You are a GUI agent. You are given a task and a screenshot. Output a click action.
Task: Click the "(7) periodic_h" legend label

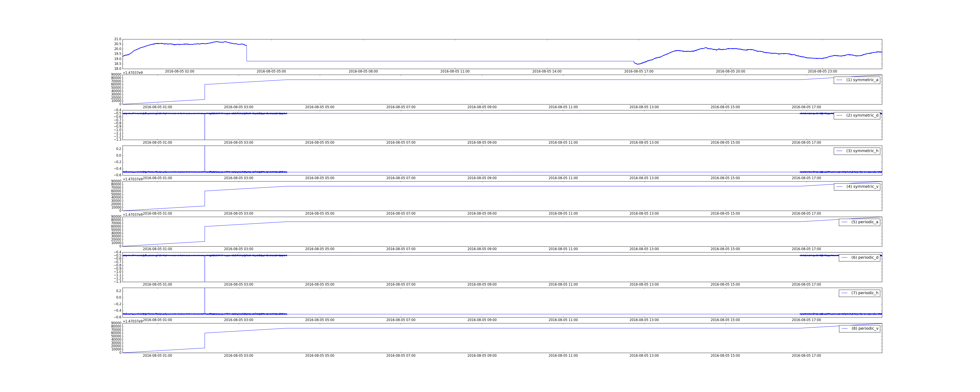tap(865, 293)
